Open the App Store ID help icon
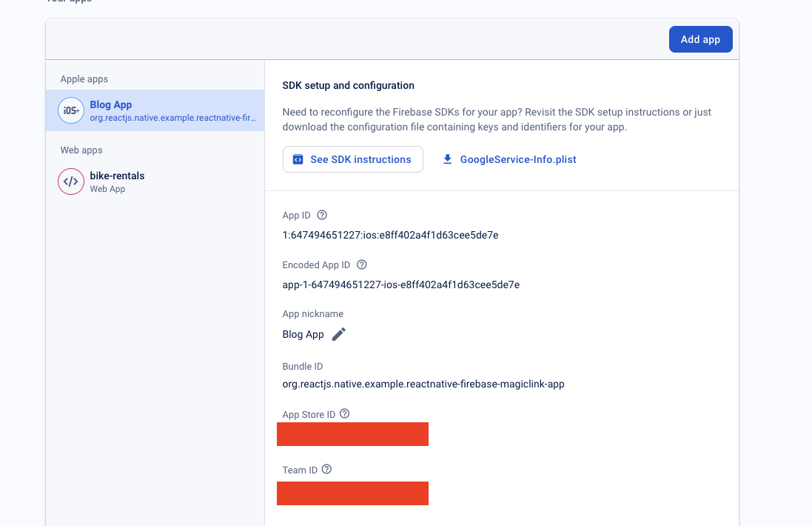The image size is (812, 526). click(x=344, y=413)
